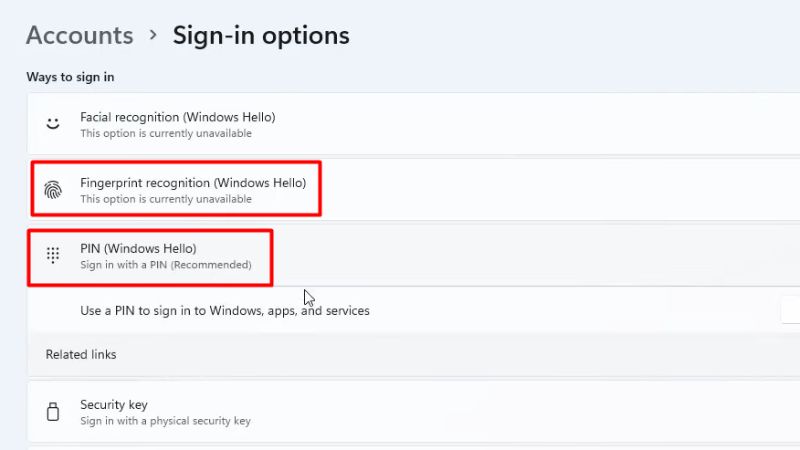Expand Fingerprint recognition (Windows Hello) option
800x450 pixels.
(x=414, y=189)
